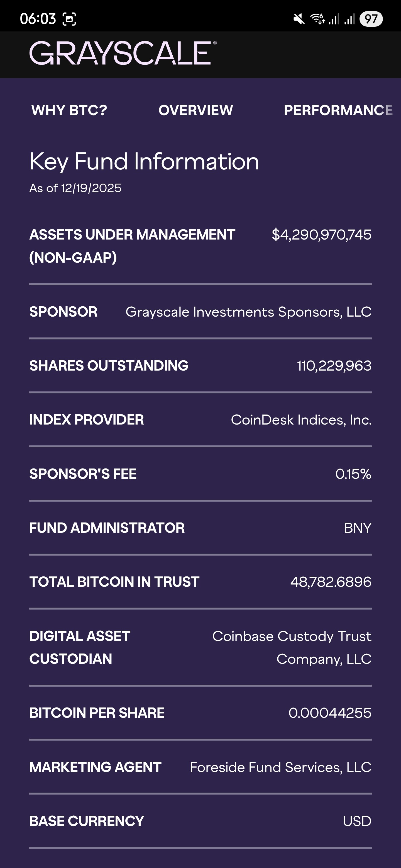Viewport: 401px width, 868px height.
Task: Tap the second cellular signal icon
Action: (x=349, y=19)
